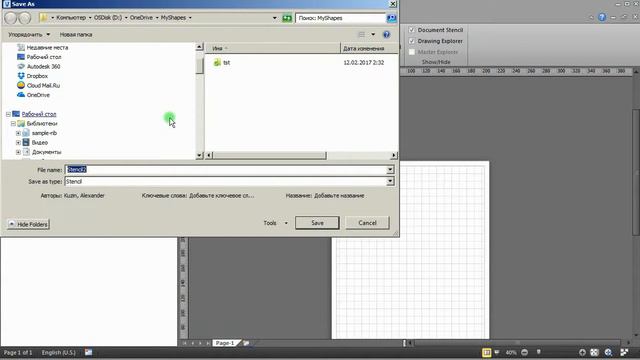This screenshot has height=360, width=640.
Task: Click the macro recording icon in status bar
Action: pyautogui.click(x=89, y=352)
